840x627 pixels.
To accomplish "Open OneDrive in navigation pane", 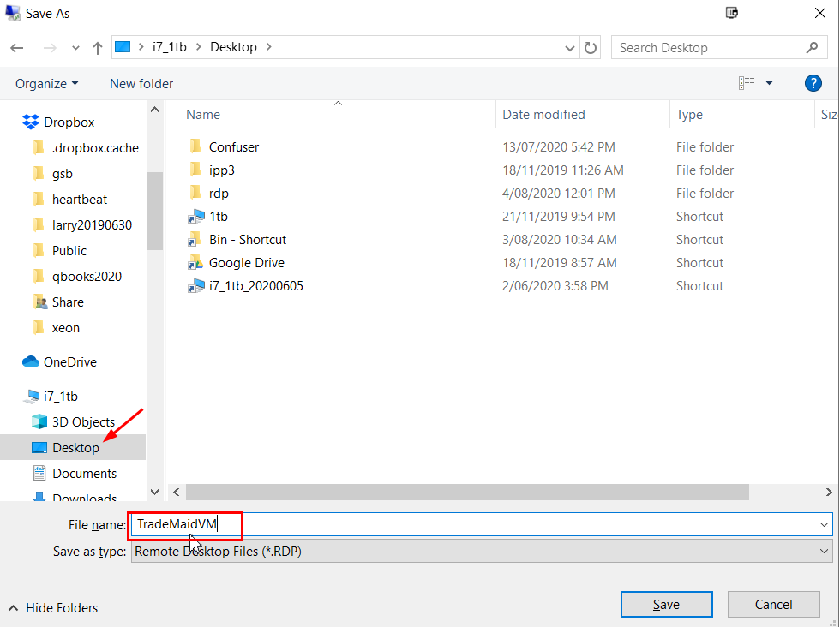I will (69, 362).
